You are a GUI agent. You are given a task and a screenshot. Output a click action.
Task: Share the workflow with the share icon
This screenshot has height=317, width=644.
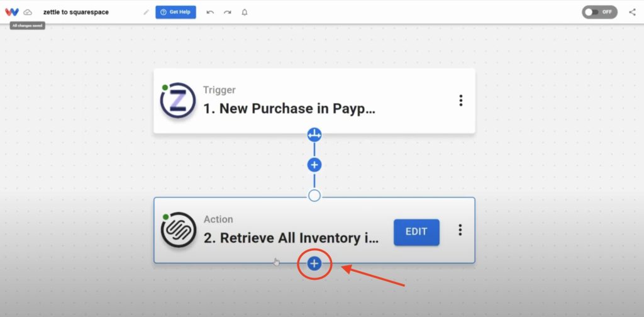(632, 12)
